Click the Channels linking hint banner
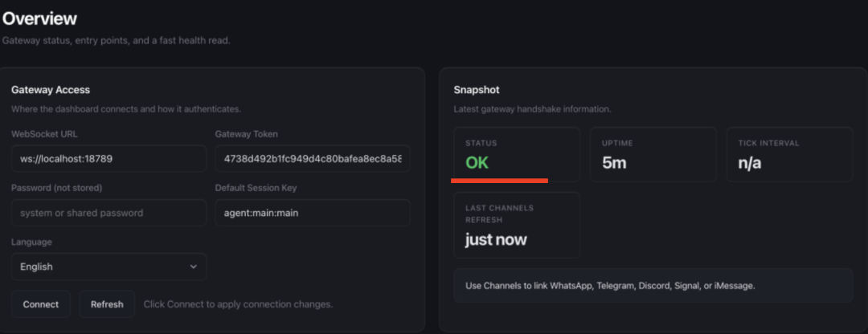Viewport: 868px width, 334px height. point(653,285)
